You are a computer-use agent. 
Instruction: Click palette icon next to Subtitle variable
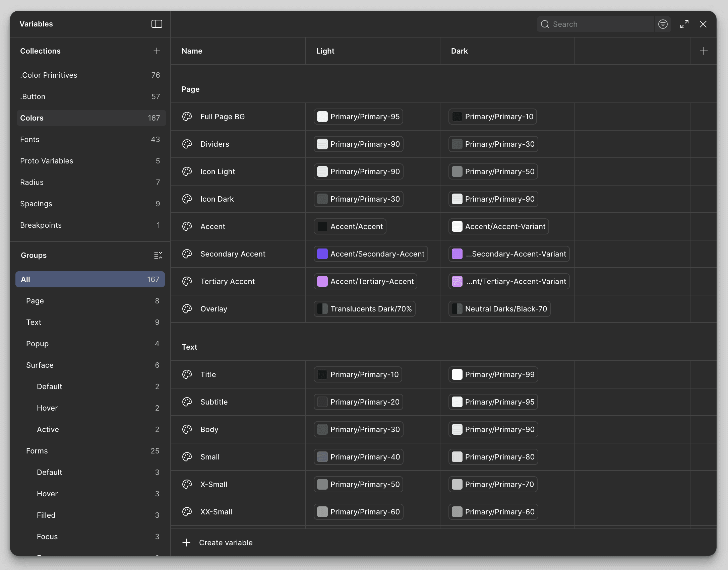(187, 402)
